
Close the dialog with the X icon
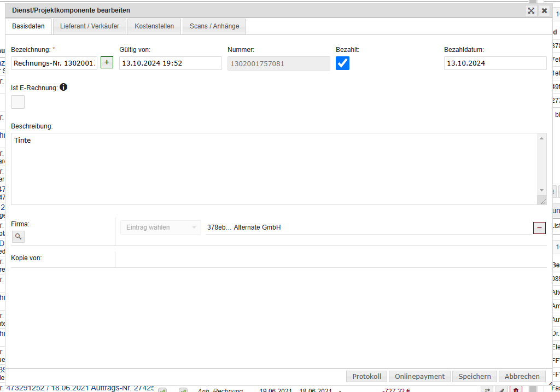coord(544,10)
